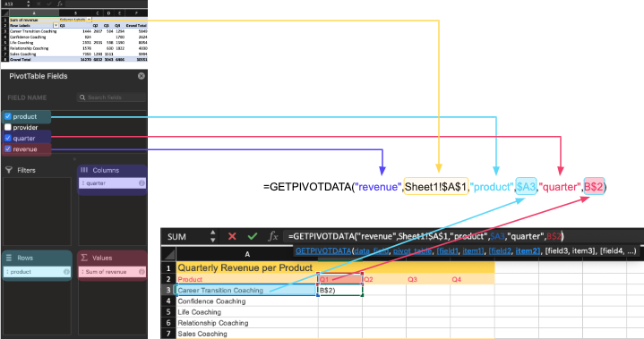Toggle the quarter field checkbox

tap(8, 138)
